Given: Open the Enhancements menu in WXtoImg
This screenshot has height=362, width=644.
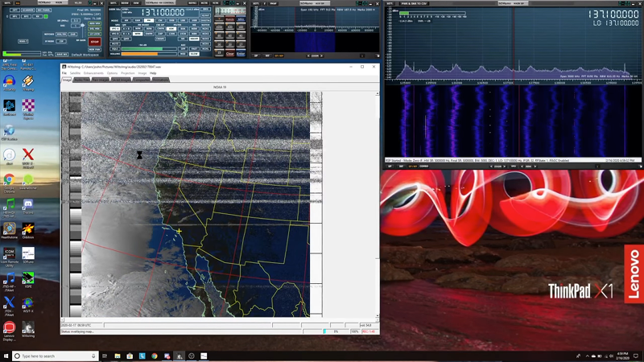Looking at the screenshot, I should [x=93, y=73].
